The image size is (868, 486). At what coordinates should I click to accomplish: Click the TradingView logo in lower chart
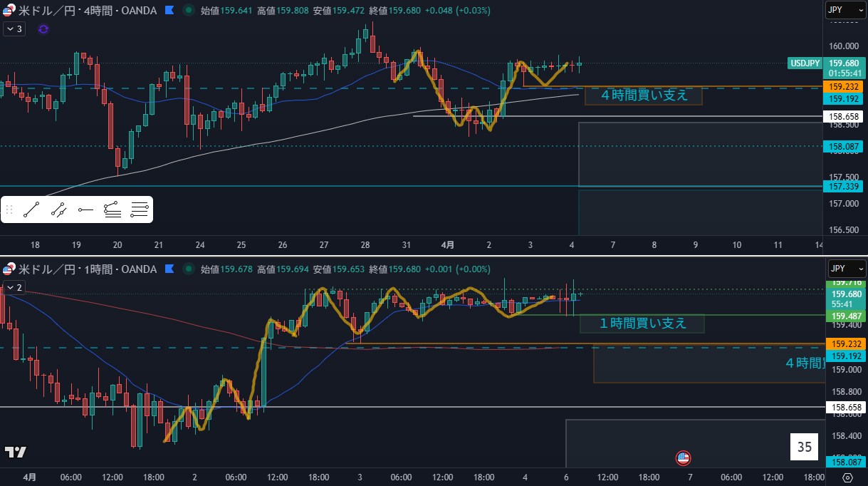point(16,452)
